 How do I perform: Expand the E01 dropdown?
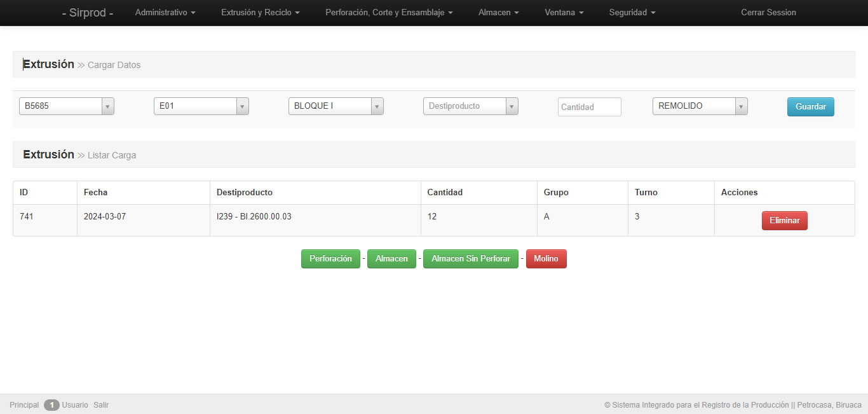(201, 106)
